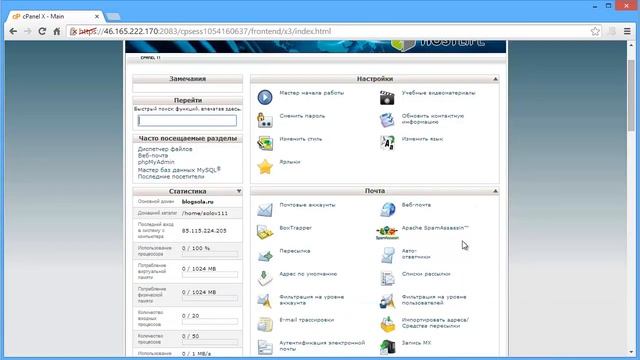Click the Перейти panel header
This screenshot has width=640, height=360.
187,100
